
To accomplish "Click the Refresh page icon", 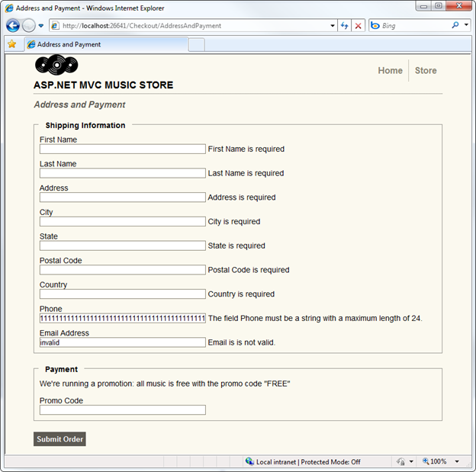I will (344, 26).
